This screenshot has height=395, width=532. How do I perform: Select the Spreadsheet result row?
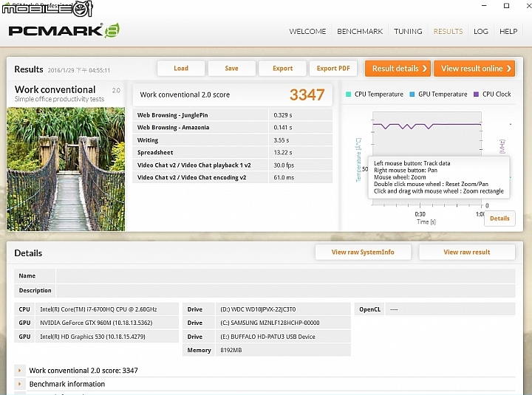coord(233,153)
